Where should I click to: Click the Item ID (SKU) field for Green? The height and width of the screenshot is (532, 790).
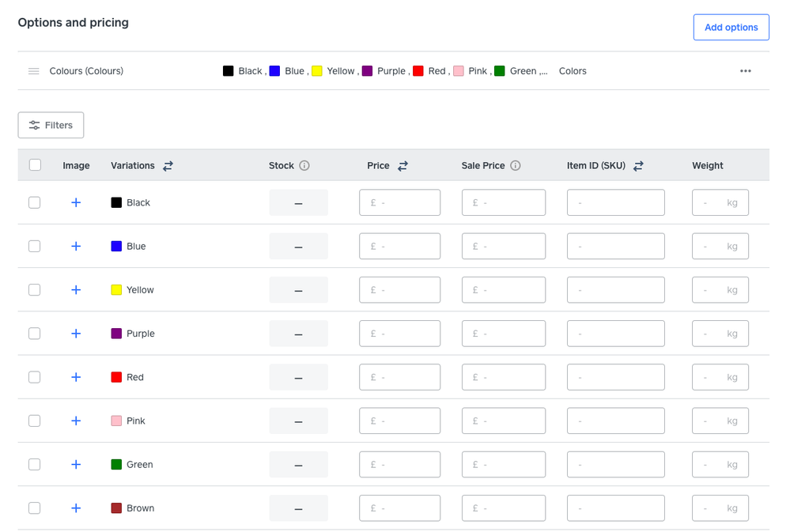(615, 465)
